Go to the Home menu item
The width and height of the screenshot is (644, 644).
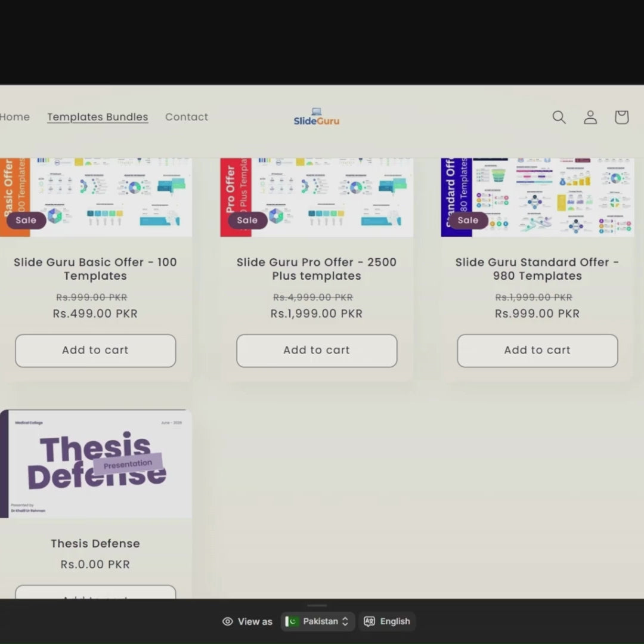15,117
